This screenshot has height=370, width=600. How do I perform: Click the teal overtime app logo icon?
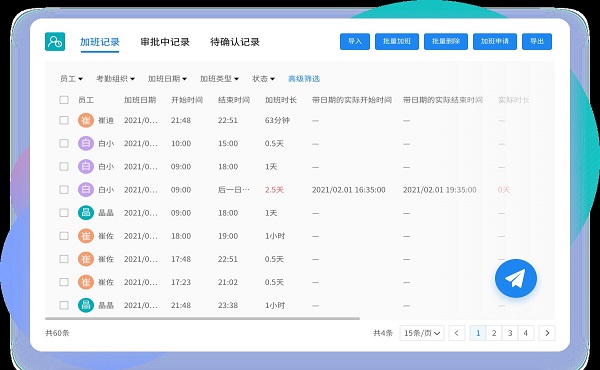(55, 41)
